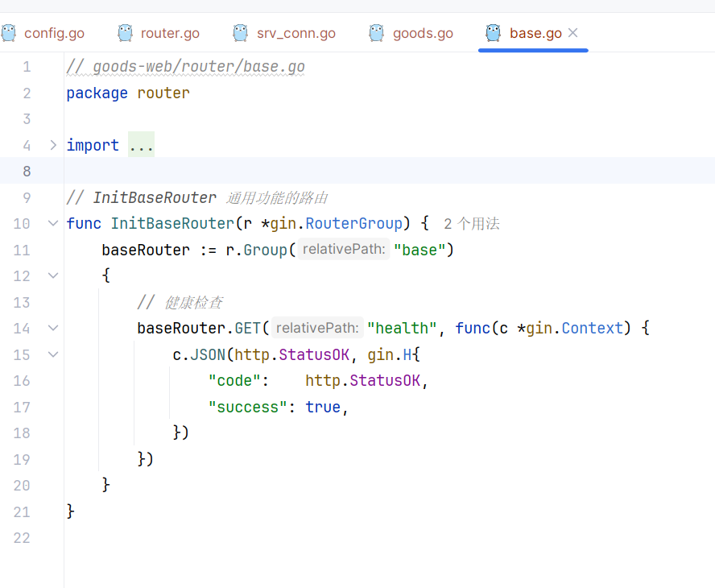
Task: Click the "2 个用法" usages hint
Action: (x=472, y=224)
